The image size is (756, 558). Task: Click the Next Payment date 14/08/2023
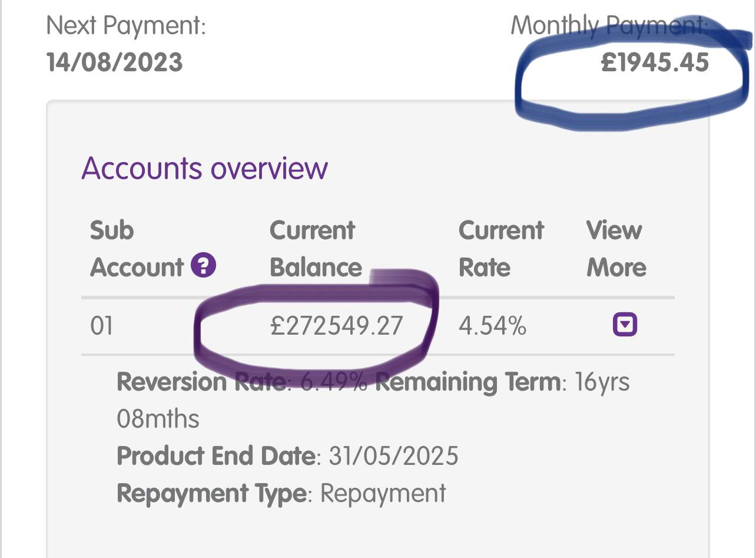point(114,62)
